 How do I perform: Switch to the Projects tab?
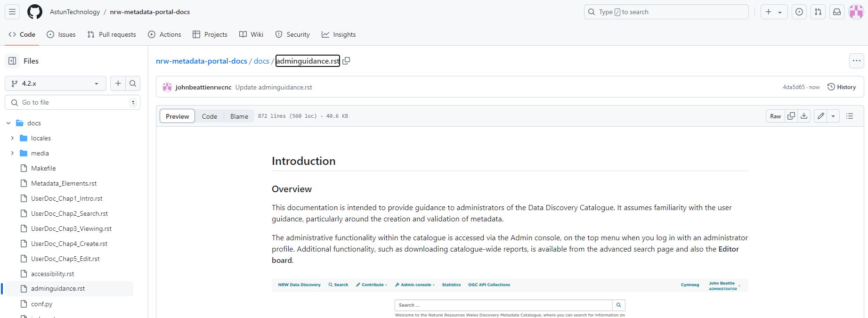pyautogui.click(x=210, y=34)
